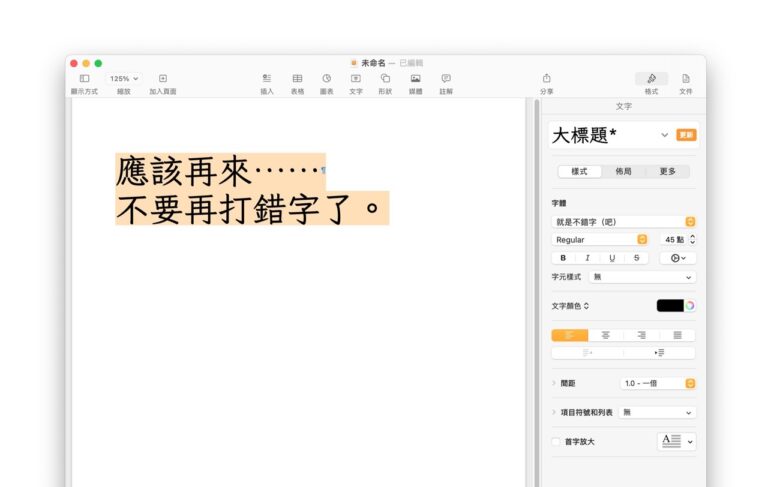Screen dimensions: 768x487
Task: Toggle Italic (I) formatting
Action: [x=587, y=258]
